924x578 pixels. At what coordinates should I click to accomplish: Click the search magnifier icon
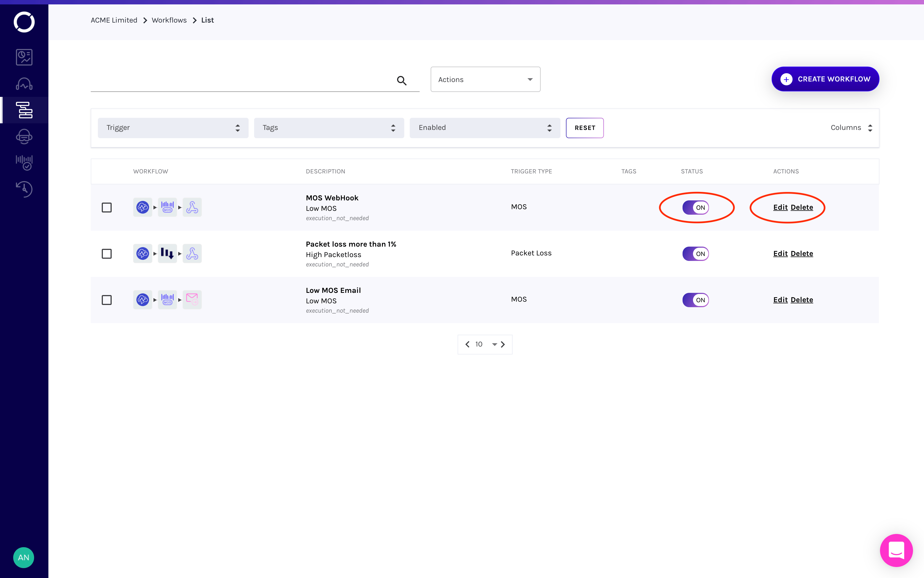[401, 80]
